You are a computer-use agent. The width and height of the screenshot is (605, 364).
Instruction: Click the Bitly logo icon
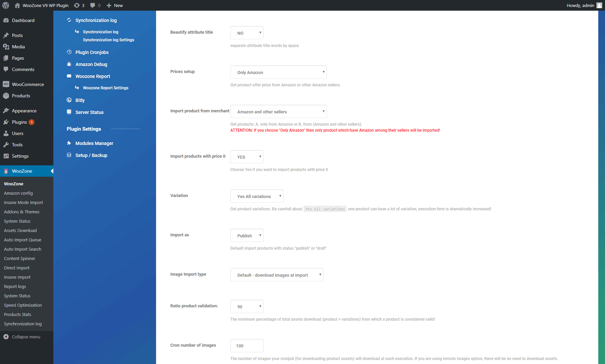[x=69, y=100]
